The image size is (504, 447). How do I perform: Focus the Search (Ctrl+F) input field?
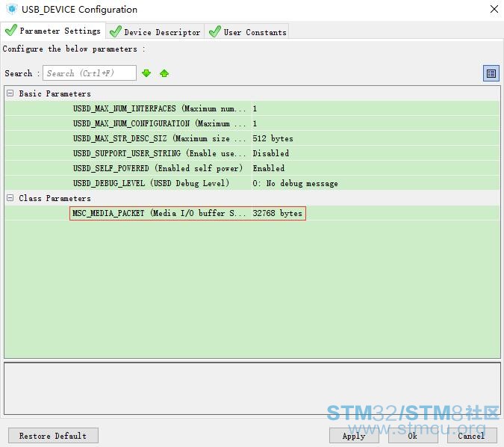click(90, 73)
